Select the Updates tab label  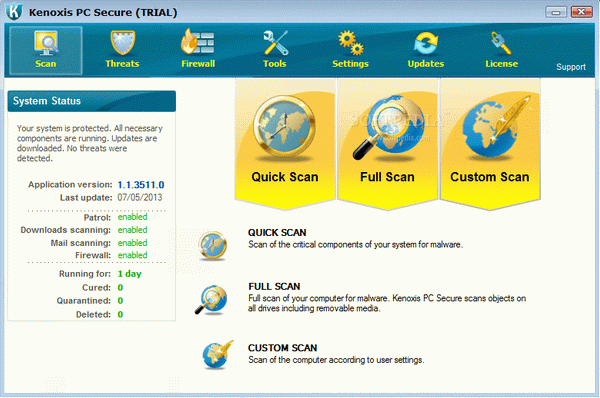click(x=426, y=64)
